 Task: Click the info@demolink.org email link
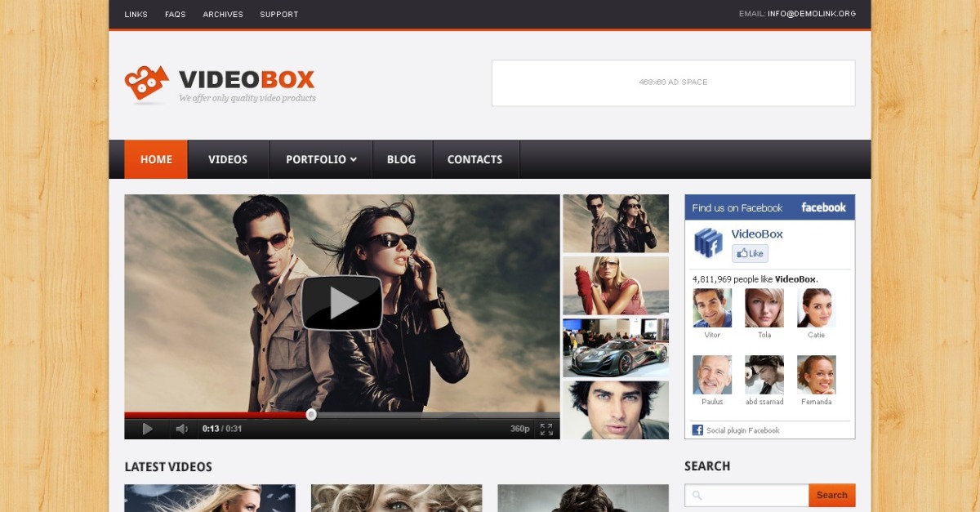(x=811, y=14)
